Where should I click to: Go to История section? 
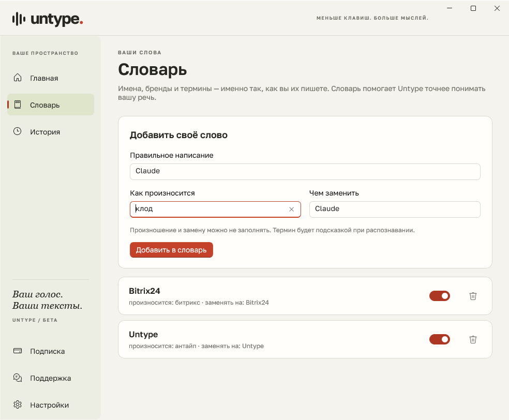51,132
